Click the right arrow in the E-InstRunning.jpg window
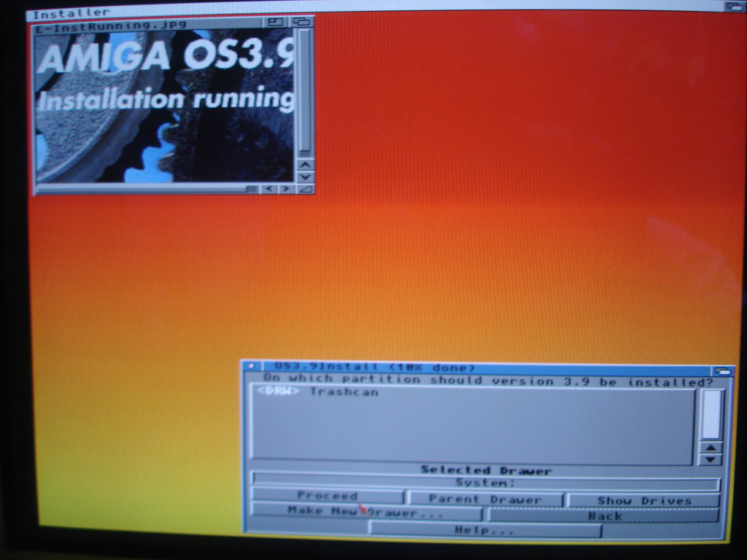The width and height of the screenshot is (747, 560). [286, 189]
